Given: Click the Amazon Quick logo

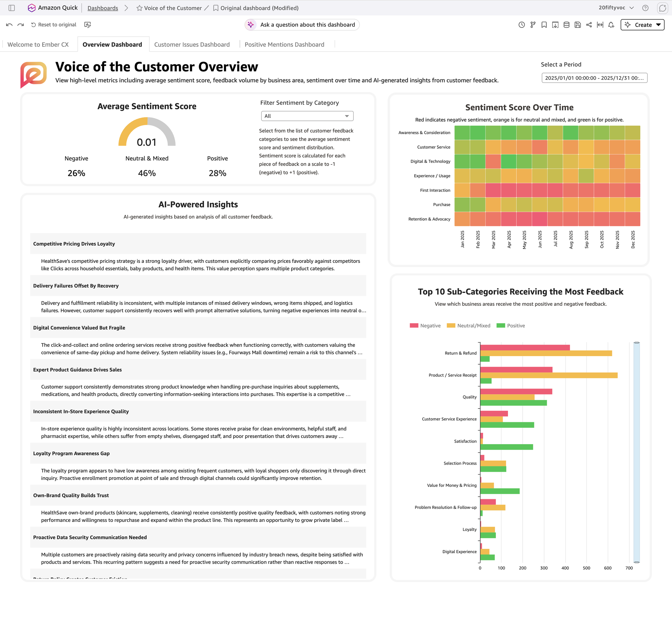Looking at the screenshot, I should coord(31,8).
